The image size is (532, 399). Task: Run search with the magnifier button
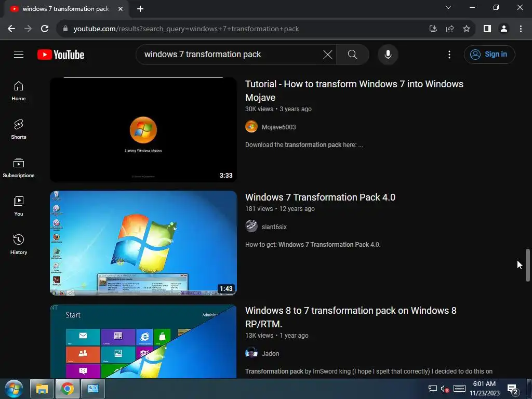(353, 54)
